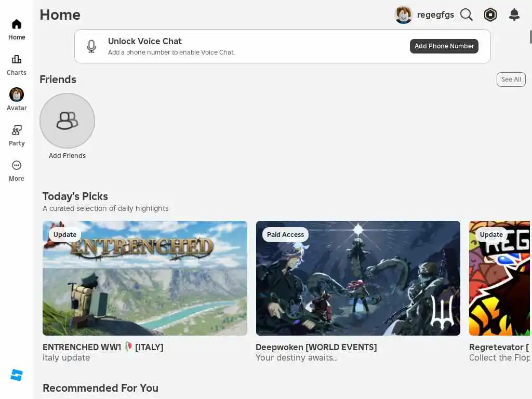532x399 pixels.
Task: Click the 'Collect the Flop' subtitle
Action: pos(499,357)
